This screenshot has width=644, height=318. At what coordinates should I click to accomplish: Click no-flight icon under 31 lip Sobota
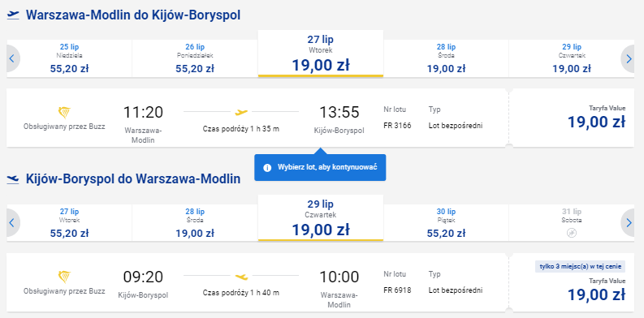point(572,233)
